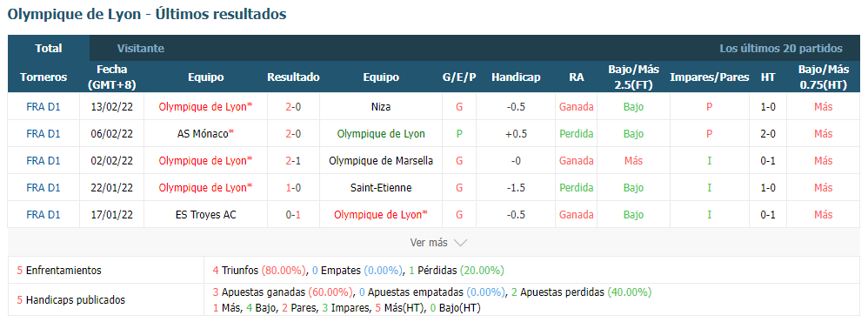
Task: Click the Handicap column header
Action: 516,77
